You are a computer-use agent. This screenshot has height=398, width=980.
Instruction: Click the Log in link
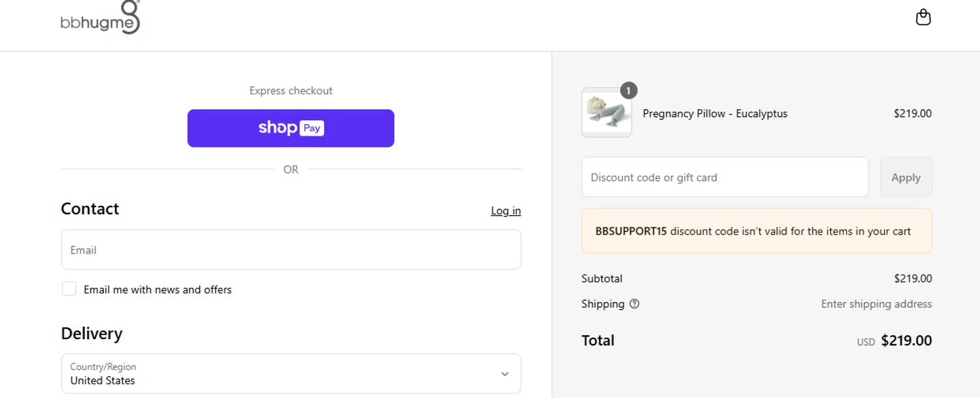[506, 210]
